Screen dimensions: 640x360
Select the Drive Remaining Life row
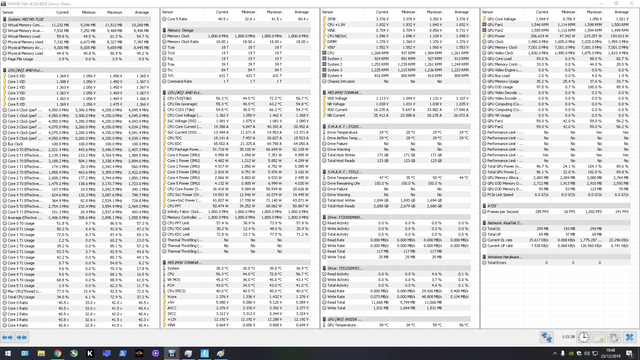(396, 183)
